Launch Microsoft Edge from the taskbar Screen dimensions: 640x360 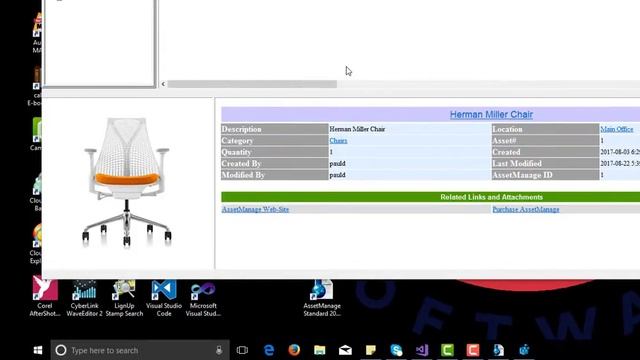pyautogui.click(x=269, y=350)
